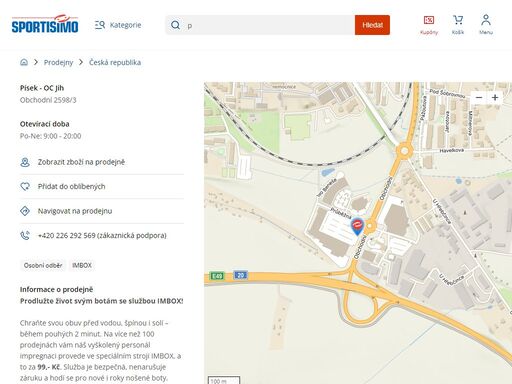Viewport: 512px width, 384px height.
Task: Click the IMBOX tag
Action: click(x=82, y=266)
